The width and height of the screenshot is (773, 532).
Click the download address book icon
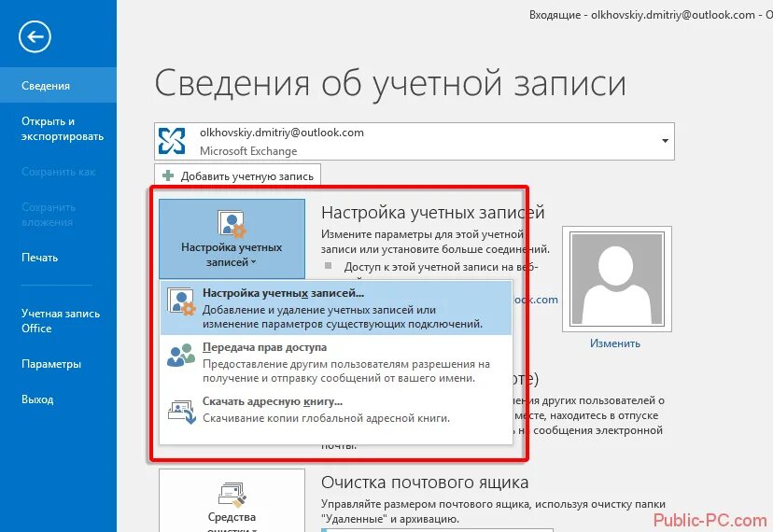pos(181,413)
